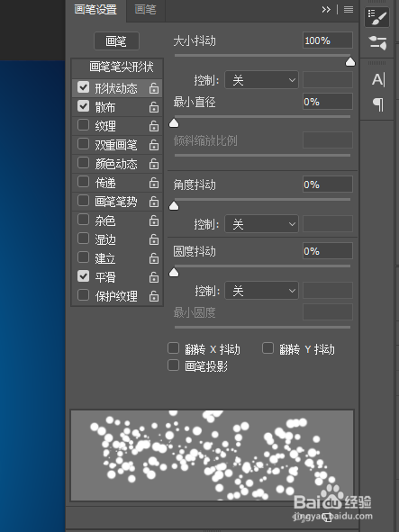
Task: Click the 圆度抖动 slider handle
Action: point(174,272)
